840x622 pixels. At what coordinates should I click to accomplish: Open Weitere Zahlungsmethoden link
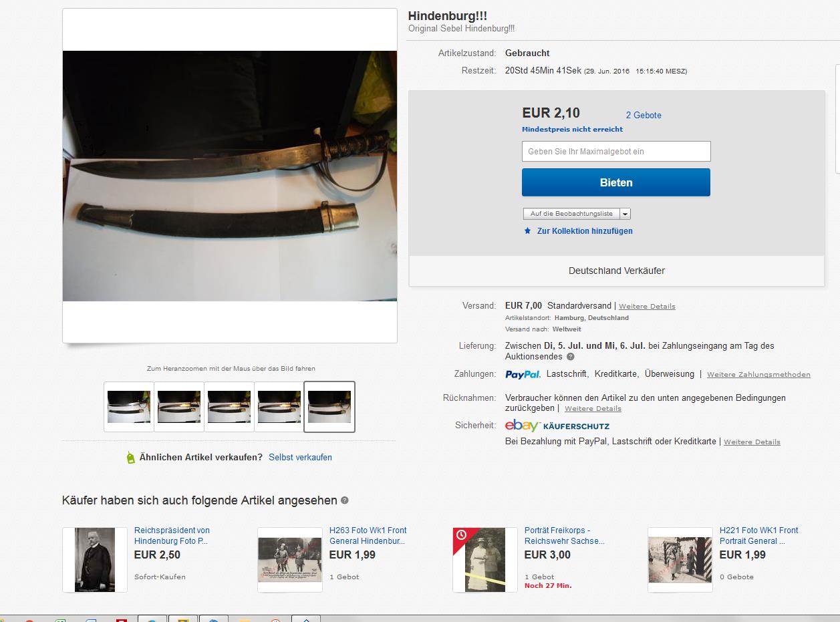pyautogui.click(x=758, y=375)
